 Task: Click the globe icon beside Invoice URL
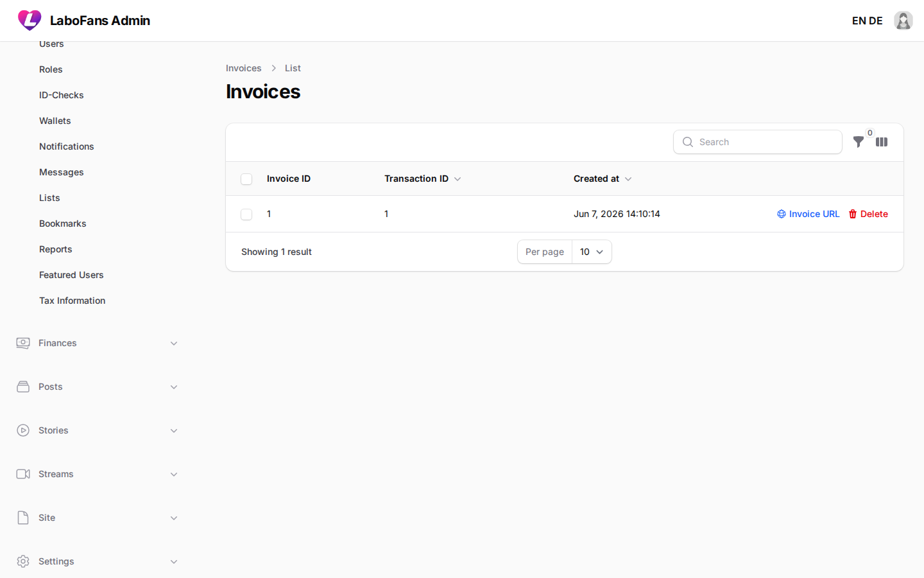[782, 214]
